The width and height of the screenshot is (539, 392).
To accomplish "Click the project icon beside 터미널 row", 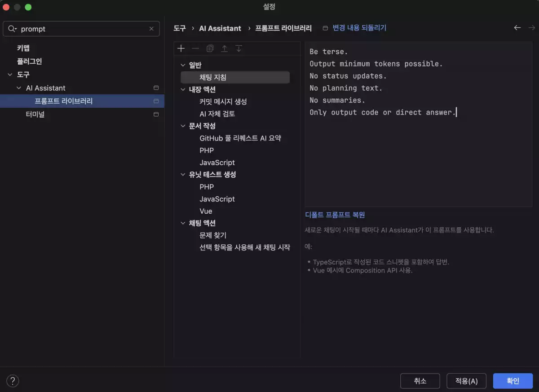I will (156, 115).
